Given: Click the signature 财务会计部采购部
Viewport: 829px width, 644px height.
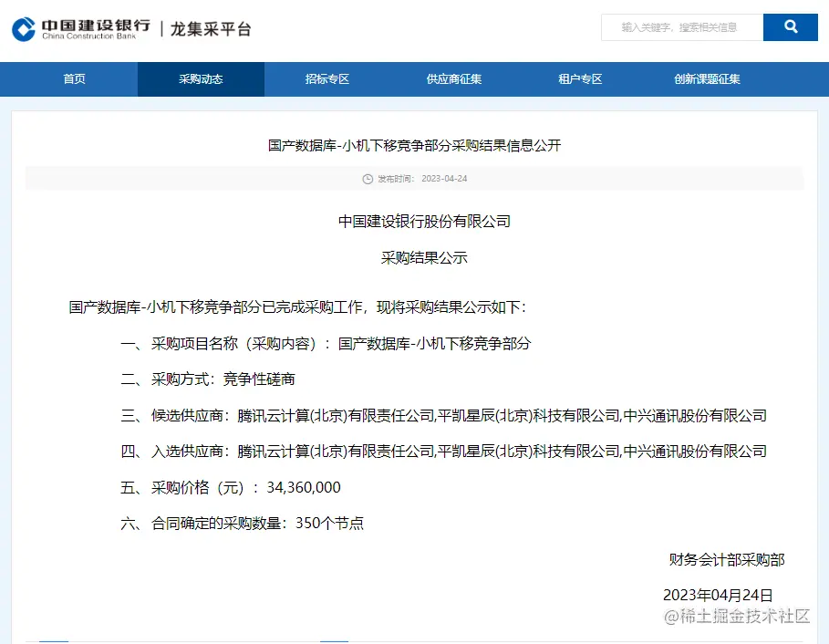Looking at the screenshot, I should (727, 559).
